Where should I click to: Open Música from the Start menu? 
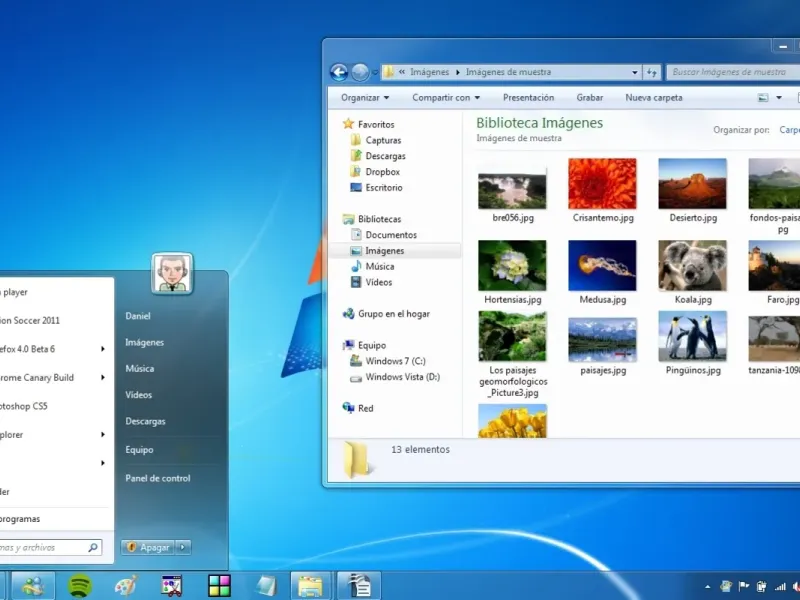pyautogui.click(x=139, y=368)
